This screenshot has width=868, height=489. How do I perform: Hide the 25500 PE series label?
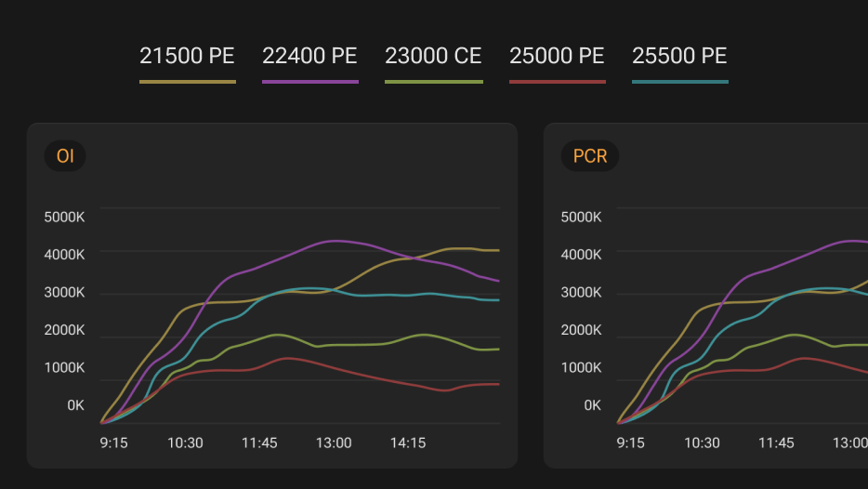coord(679,56)
